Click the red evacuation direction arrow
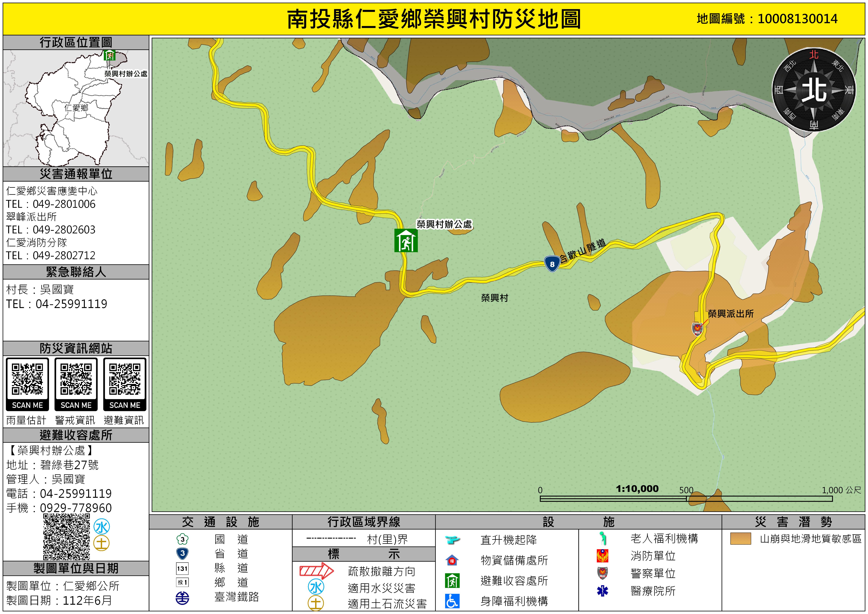This screenshot has width=868, height=614. coord(316,571)
